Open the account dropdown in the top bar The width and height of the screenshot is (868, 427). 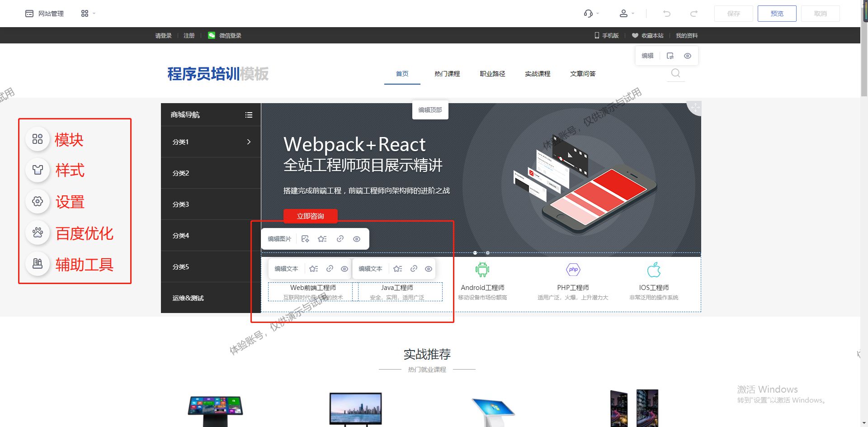point(627,14)
